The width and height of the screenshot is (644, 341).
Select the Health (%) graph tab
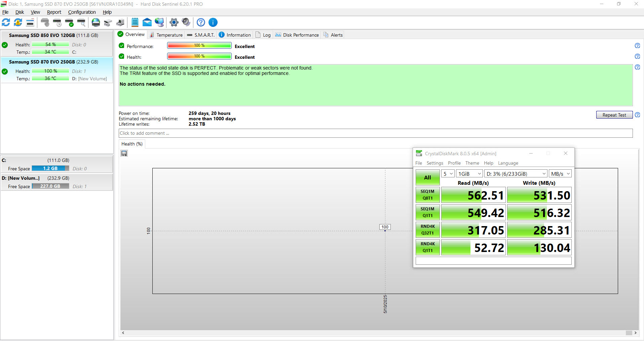point(132,144)
